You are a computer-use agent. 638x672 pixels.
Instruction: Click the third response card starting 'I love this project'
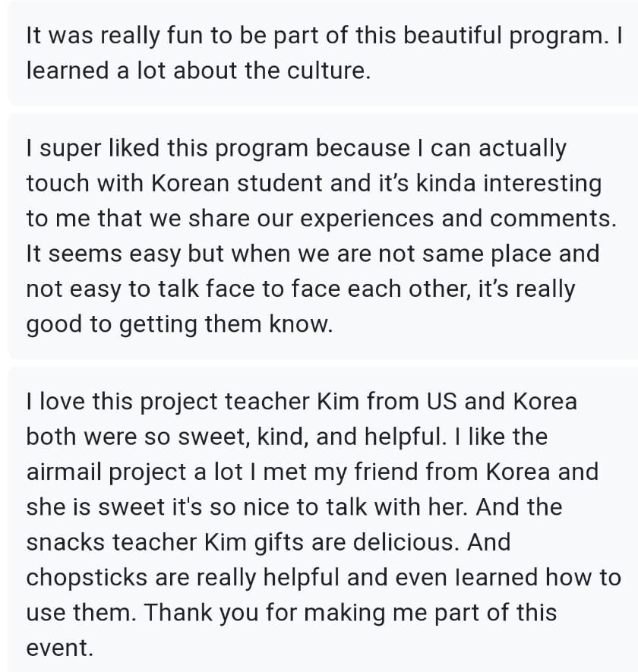point(319,524)
